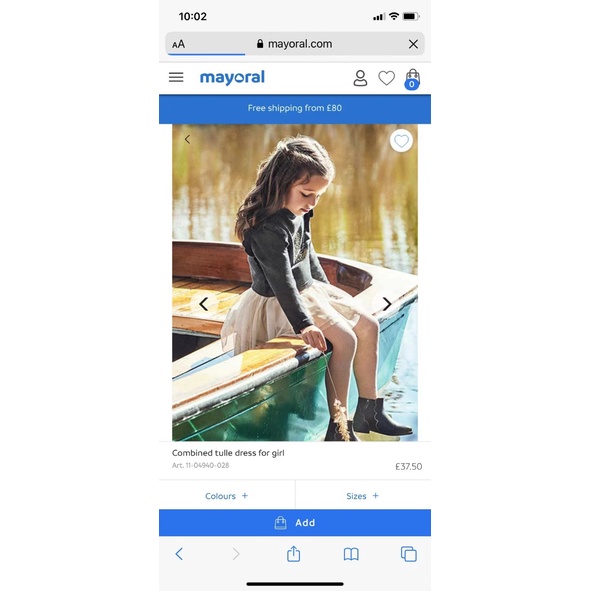The image size is (591, 591).
Task: Open the user account profile icon
Action: pos(360,78)
